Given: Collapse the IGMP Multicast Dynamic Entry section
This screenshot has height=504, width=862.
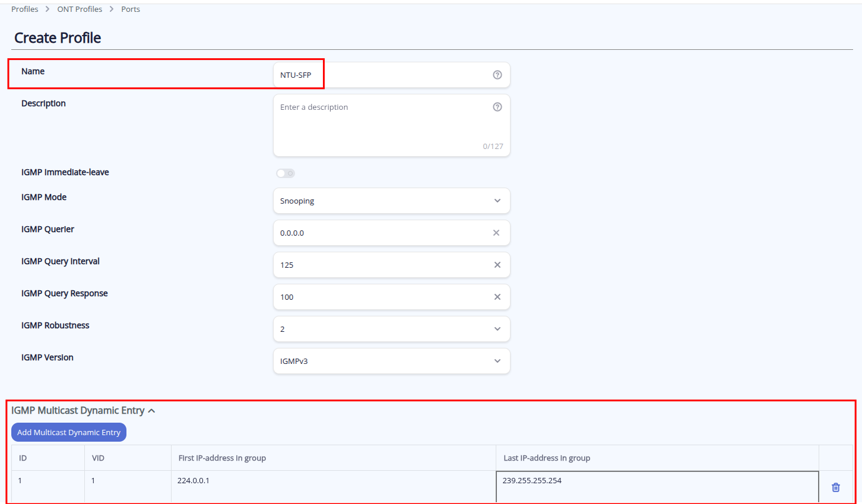Looking at the screenshot, I should (x=151, y=411).
